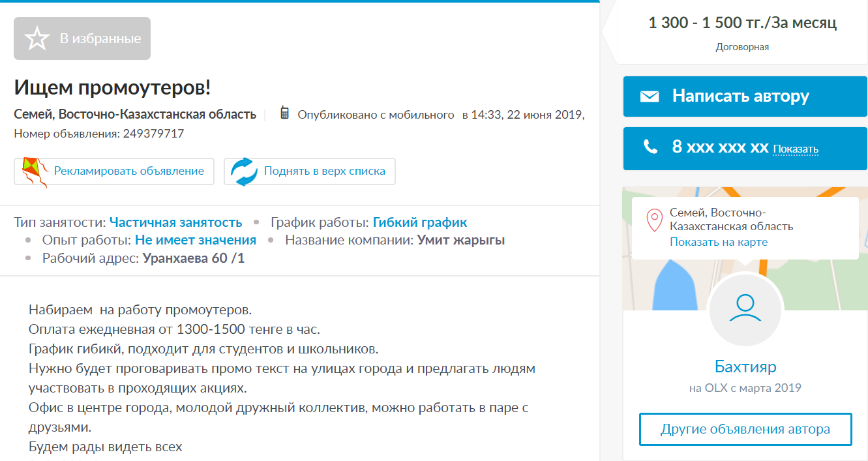The width and height of the screenshot is (868, 461).
Task: Click line Будем рады видеть всех
Action: [x=106, y=447]
